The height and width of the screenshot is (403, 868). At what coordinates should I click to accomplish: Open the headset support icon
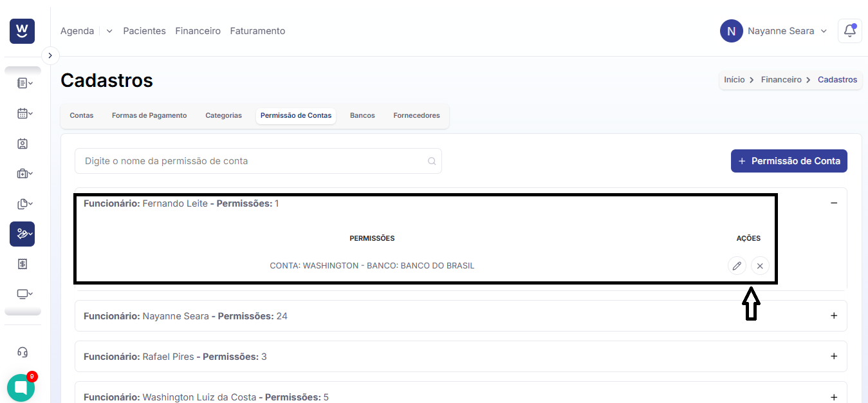tap(23, 352)
